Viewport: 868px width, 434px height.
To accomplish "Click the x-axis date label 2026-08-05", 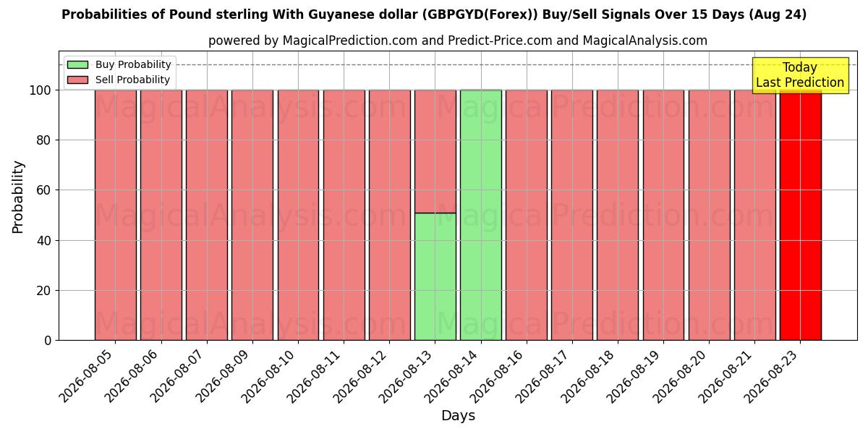I will click(x=88, y=375).
